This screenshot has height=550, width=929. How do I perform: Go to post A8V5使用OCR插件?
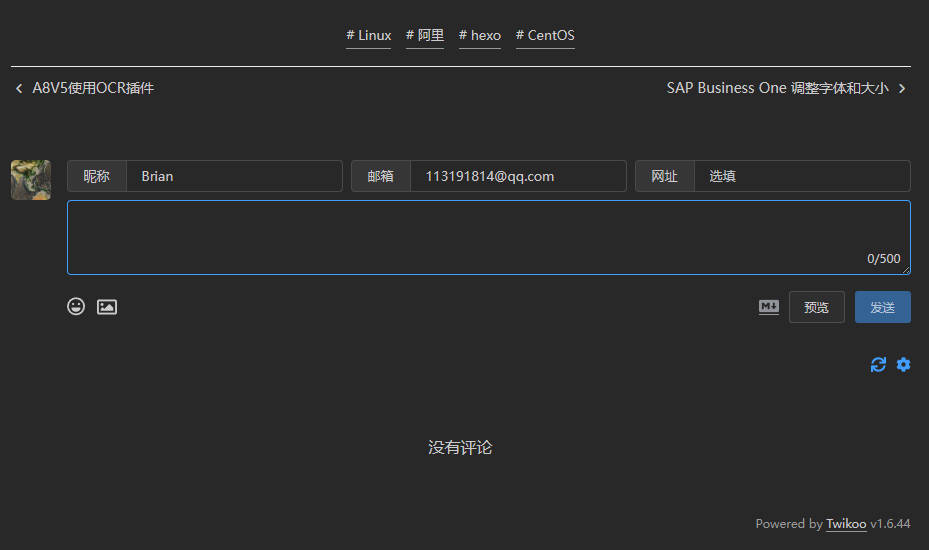click(x=93, y=88)
